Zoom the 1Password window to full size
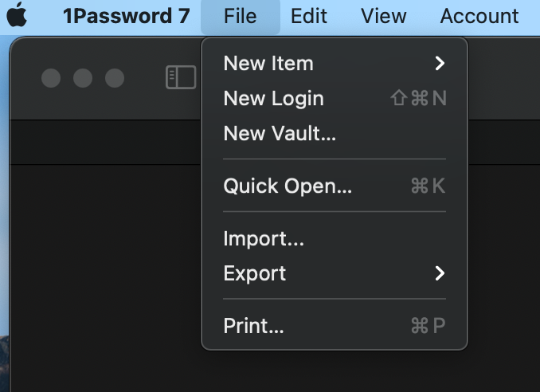Viewport: 540px width, 392px height. tap(115, 78)
